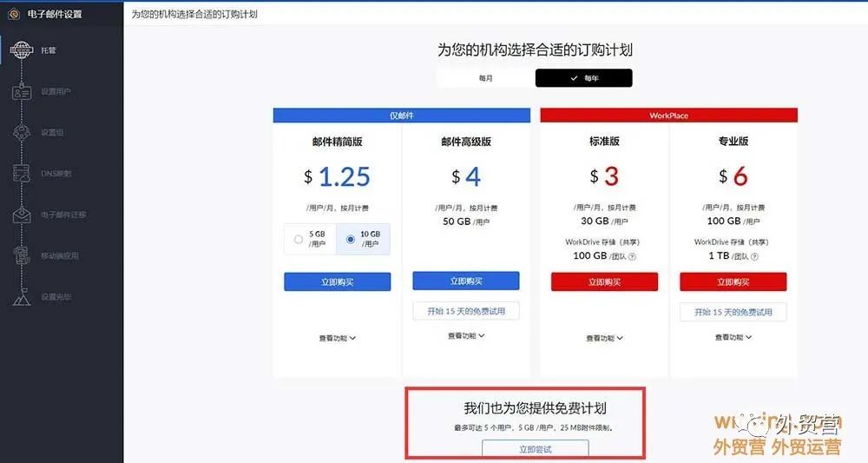868x463 pixels.
Task: Switch billing to 每年
Action: click(584, 78)
